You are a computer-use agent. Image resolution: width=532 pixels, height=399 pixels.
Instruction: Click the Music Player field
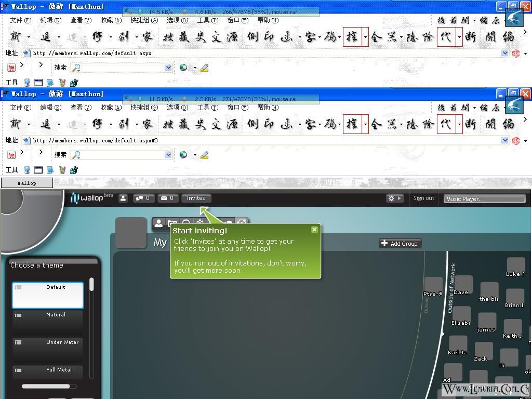[484, 199]
